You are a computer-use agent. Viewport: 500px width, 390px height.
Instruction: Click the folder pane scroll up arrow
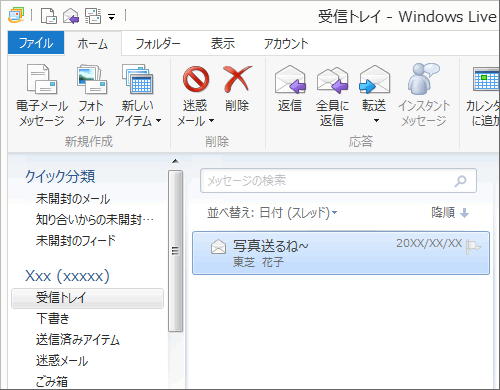coord(176,161)
